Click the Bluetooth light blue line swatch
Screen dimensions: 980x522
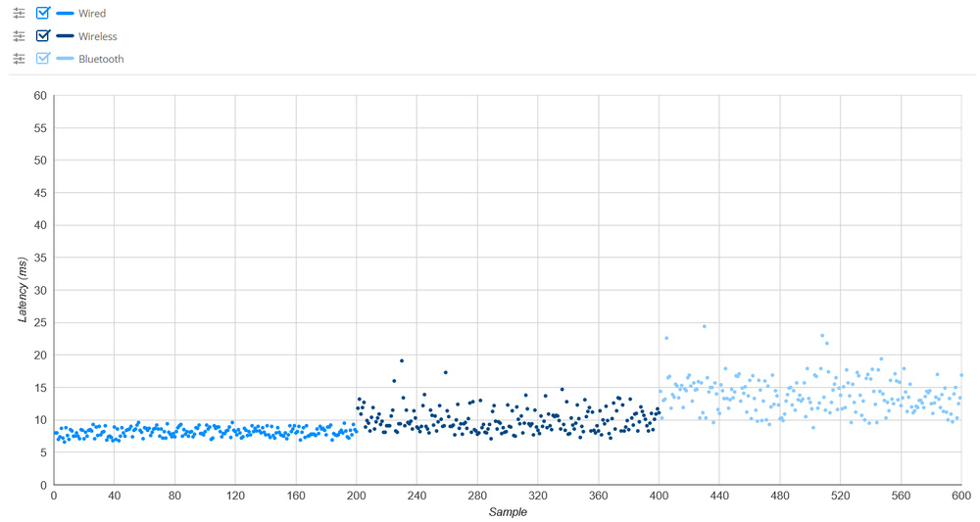tap(66, 59)
